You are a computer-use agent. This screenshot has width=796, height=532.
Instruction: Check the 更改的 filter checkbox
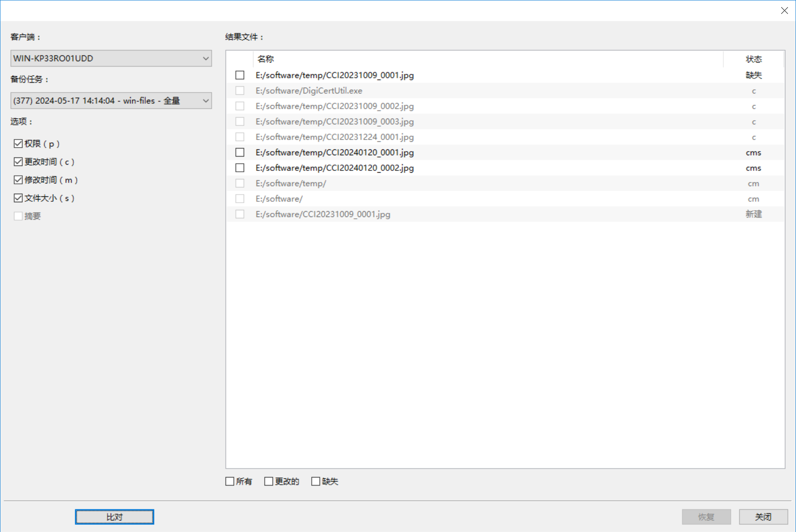269,481
